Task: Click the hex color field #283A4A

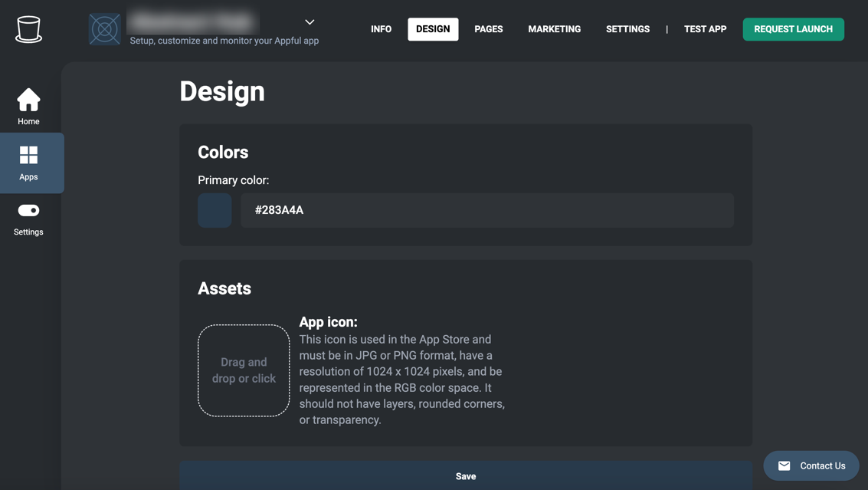Action: pyautogui.click(x=486, y=210)
